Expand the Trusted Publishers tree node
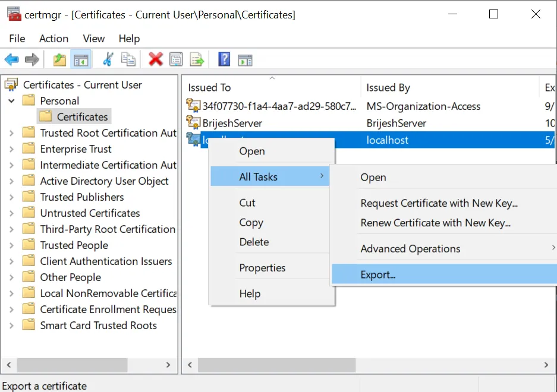557x392 pixels. click(x=11, y=197)
